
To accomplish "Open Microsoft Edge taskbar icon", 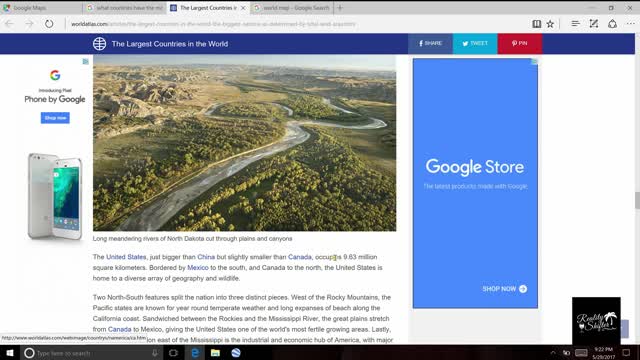I will tap(195, 353).
